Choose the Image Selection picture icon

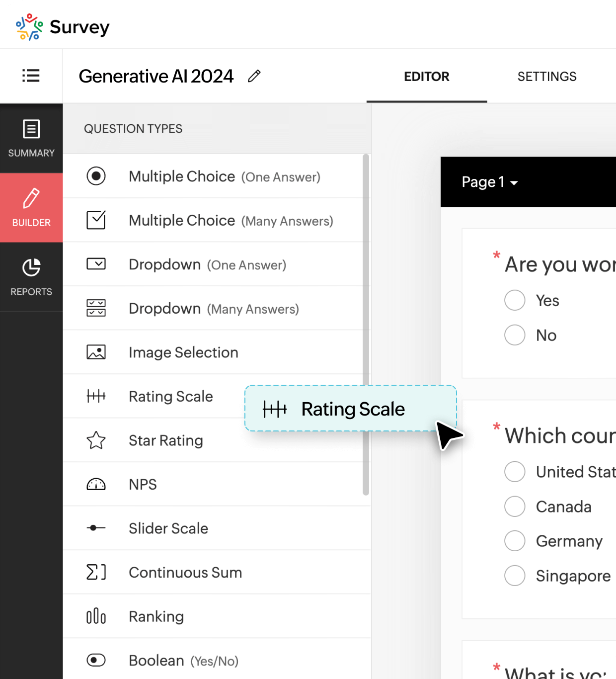tap(96, 352)
